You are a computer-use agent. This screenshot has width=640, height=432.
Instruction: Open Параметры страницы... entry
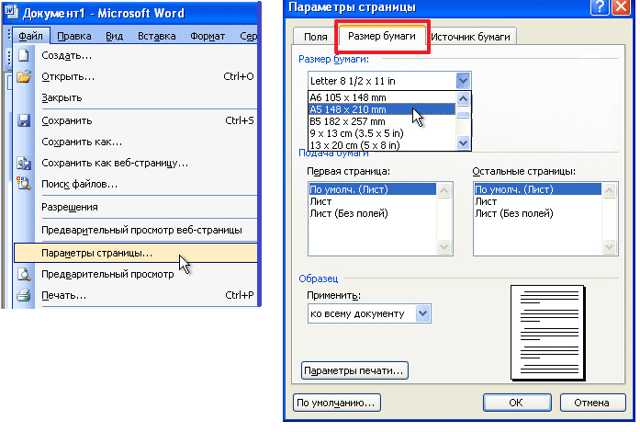coord(136,253)
